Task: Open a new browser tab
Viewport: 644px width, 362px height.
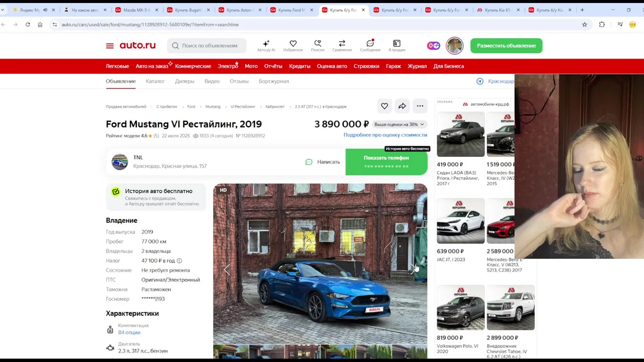Action: [582, 10]
